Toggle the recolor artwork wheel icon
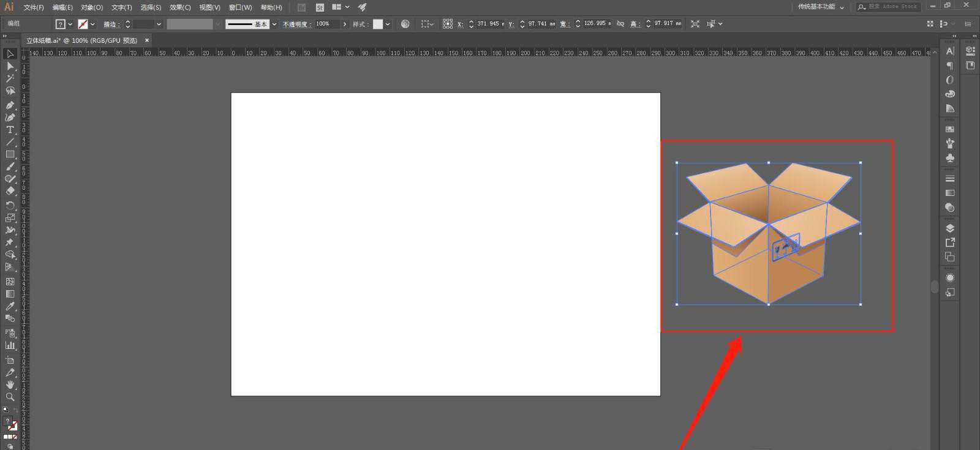This screenshot has height=450, width=980. (x=405, y=24)
